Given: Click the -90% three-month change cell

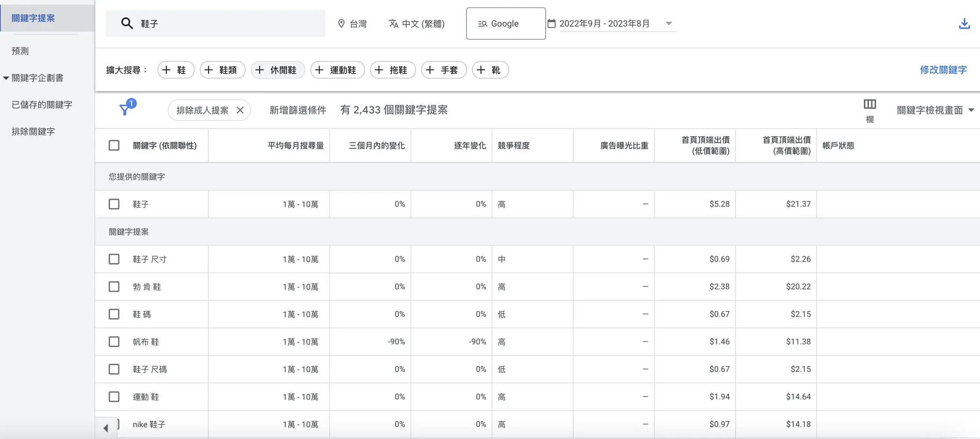Looking at the screenshot, I should (396, 342).
